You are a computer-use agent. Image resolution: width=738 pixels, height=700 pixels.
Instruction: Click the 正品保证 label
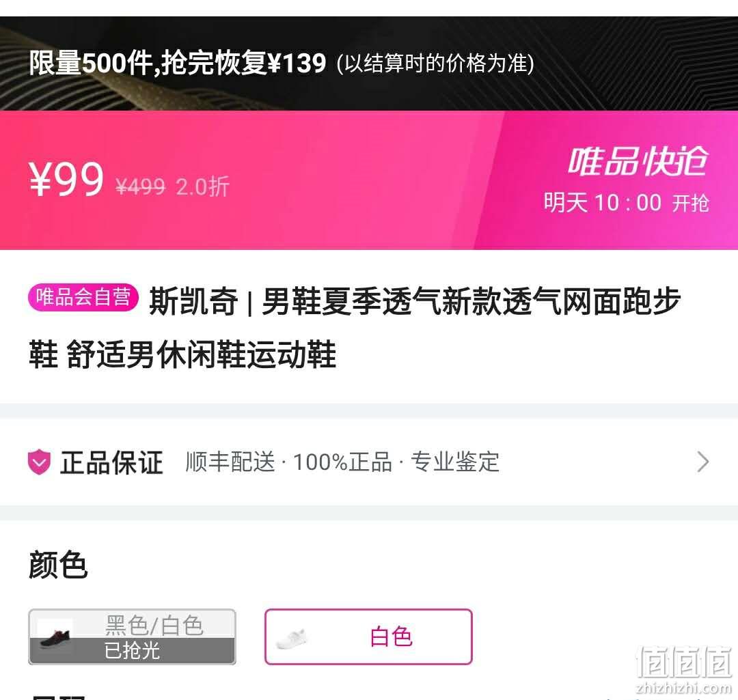coord(111,462)
